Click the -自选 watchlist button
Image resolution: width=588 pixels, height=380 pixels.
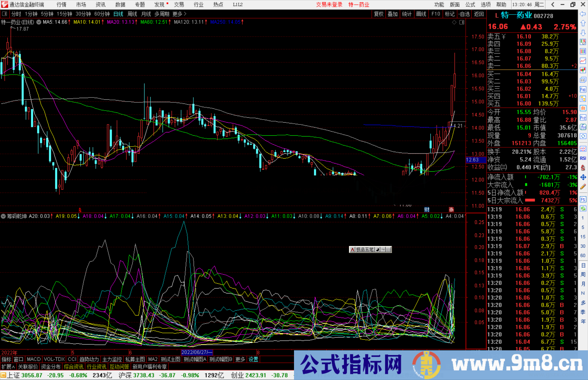click(464, 14)
